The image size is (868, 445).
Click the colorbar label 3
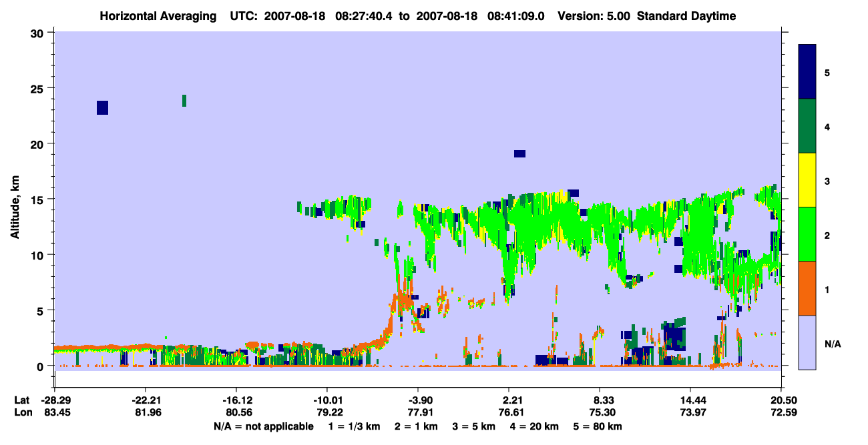tap(827, 181)
